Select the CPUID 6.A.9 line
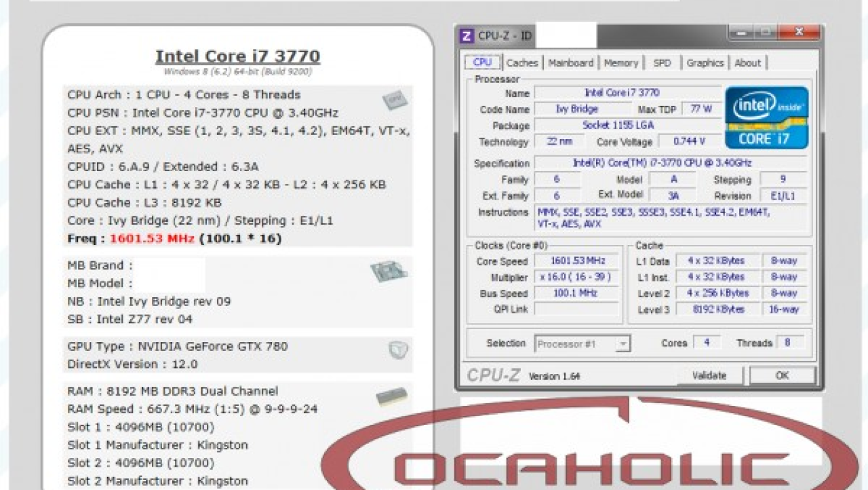 point(163,167)
